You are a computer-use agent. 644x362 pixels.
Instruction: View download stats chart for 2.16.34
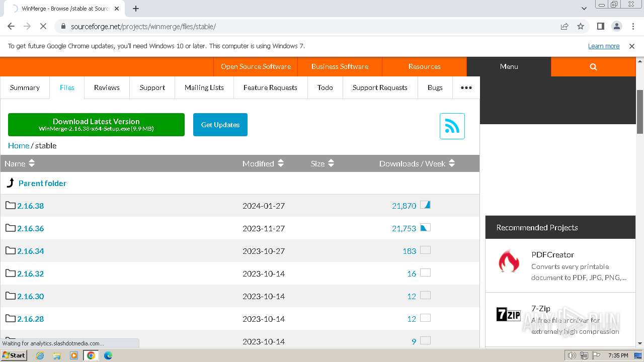[425, 250]
